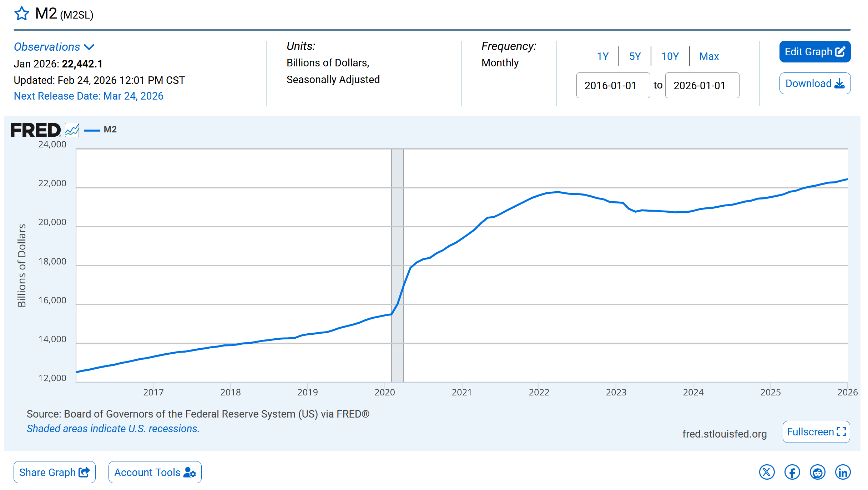
Task: Open the Share Graph options
Action: coord(55,472)
